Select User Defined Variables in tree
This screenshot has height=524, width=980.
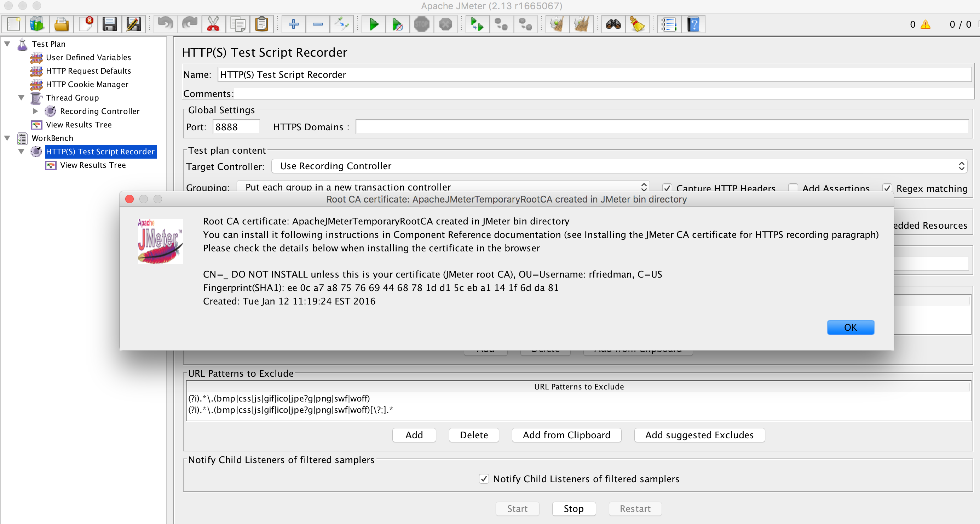coord(88,57)
